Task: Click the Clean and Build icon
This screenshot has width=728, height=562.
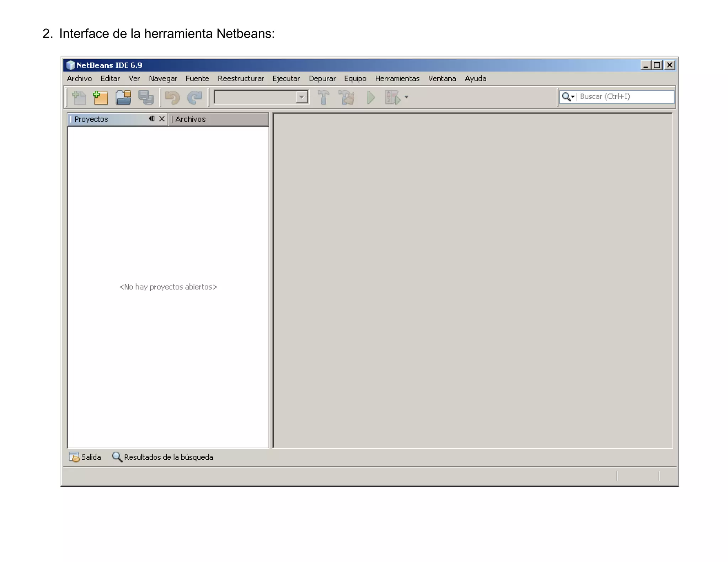Action: pyautogui.click(x=347, y=97)
